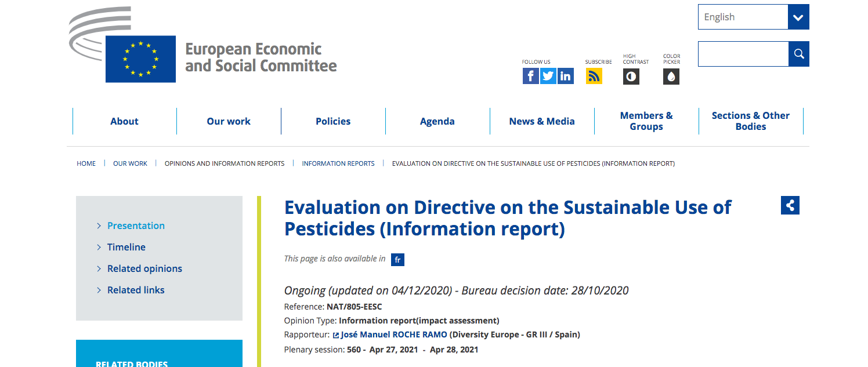Toggle high contrast mode
Image resolution: width=868 pixels, height=367 pixels.
click(631, 76)
